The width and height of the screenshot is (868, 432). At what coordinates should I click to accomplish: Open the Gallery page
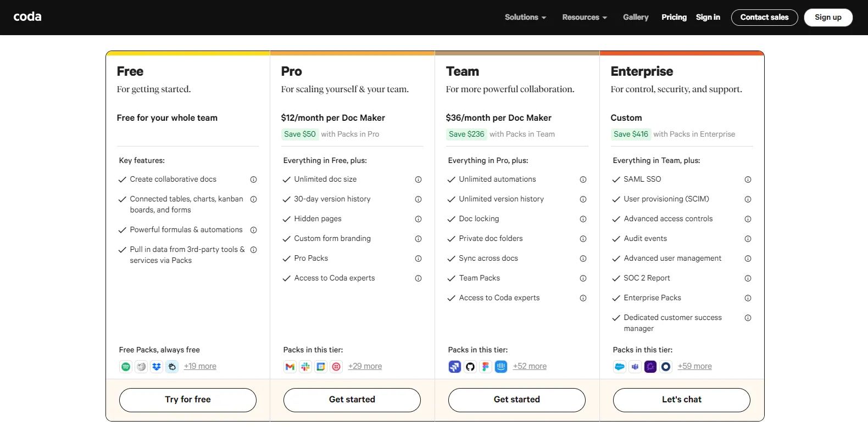tap(636, 18)
